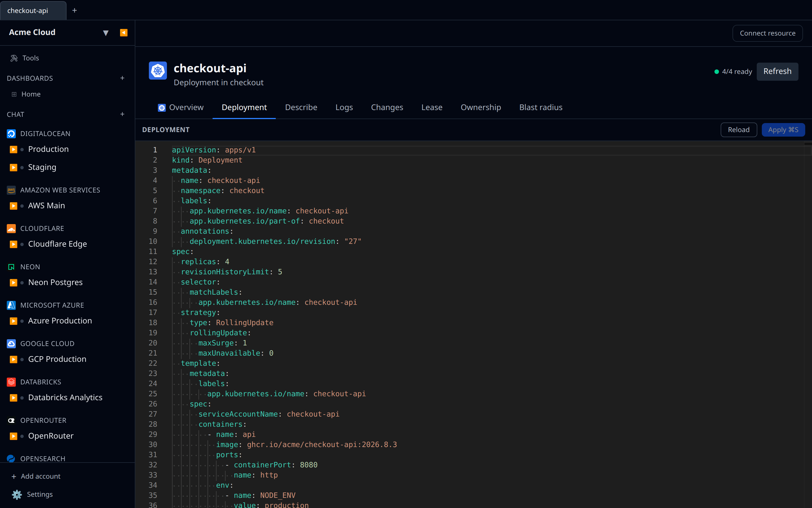812x508 pixels.
Task: Click the OpenRouter provider icon
Action: (11, 420)
